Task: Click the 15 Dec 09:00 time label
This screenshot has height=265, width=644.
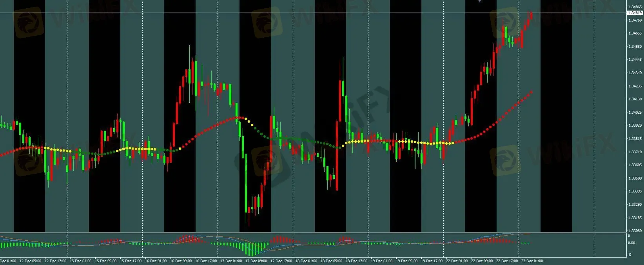Action: point(105,261)
